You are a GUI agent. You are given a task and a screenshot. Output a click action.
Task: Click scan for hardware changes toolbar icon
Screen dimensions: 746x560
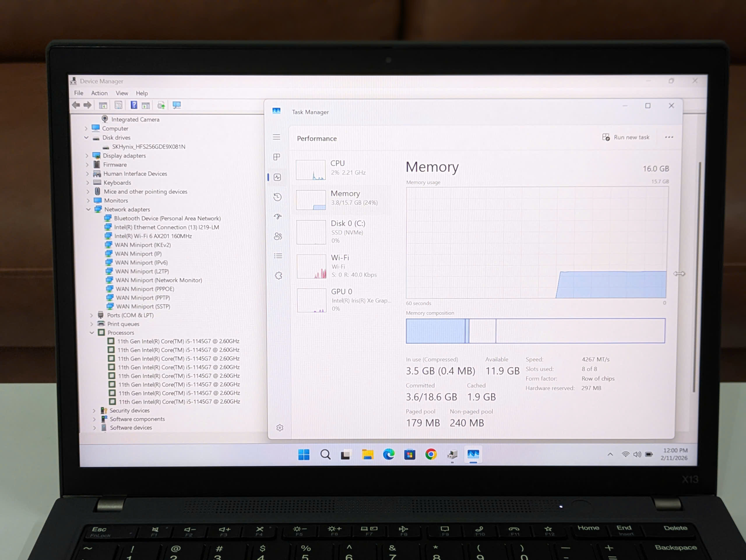(176, 105)
